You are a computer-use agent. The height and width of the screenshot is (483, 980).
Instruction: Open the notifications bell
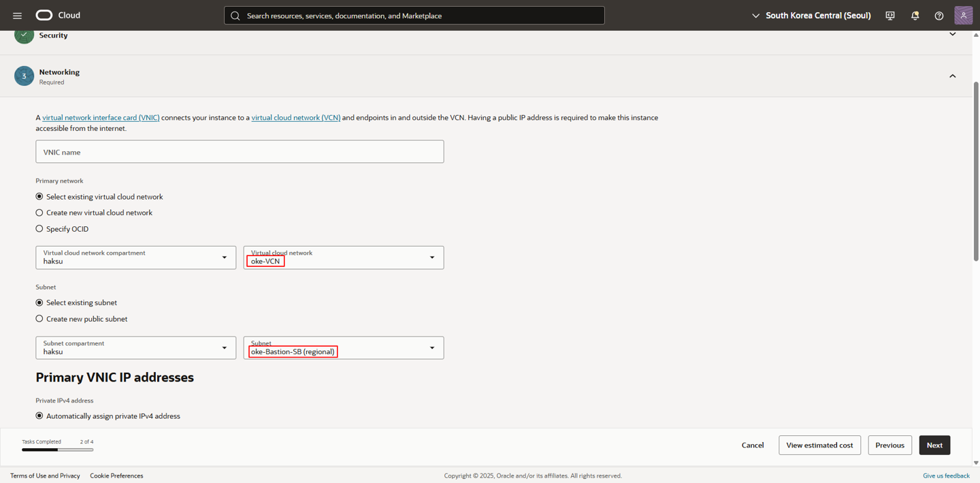point(915,16)
